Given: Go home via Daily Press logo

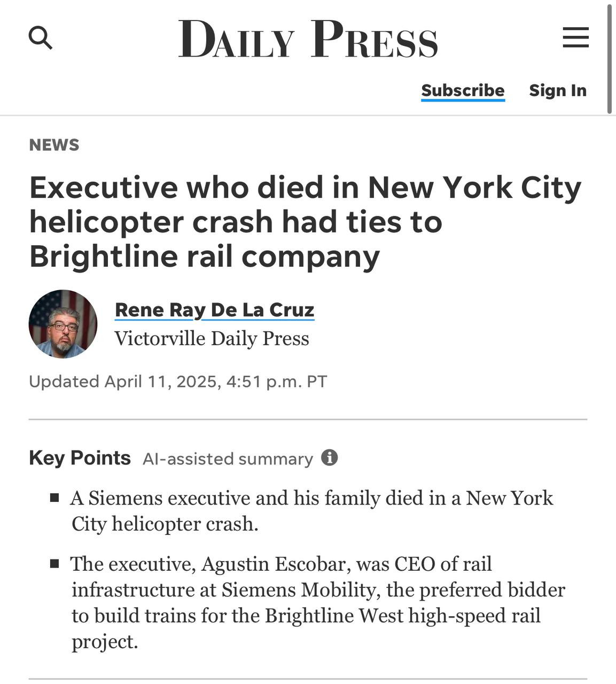Looking at the screenshot, I should 308,39.
